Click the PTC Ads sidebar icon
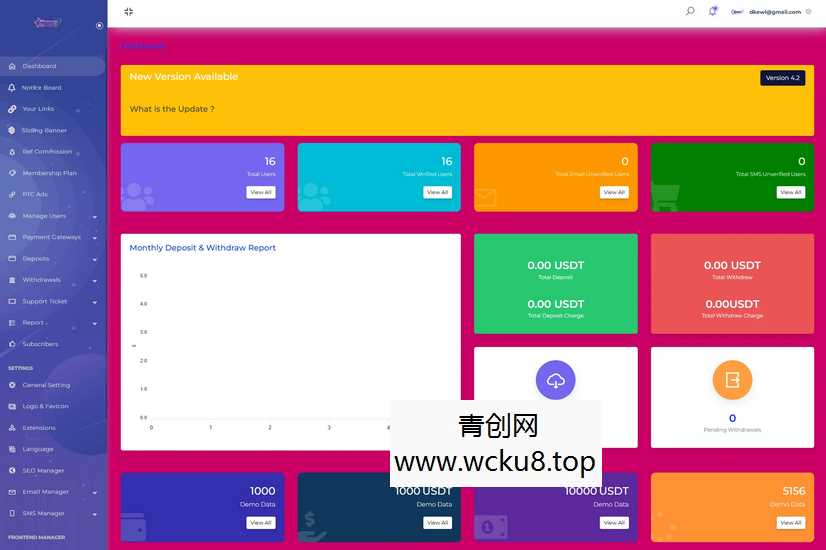 pos(12,194)
